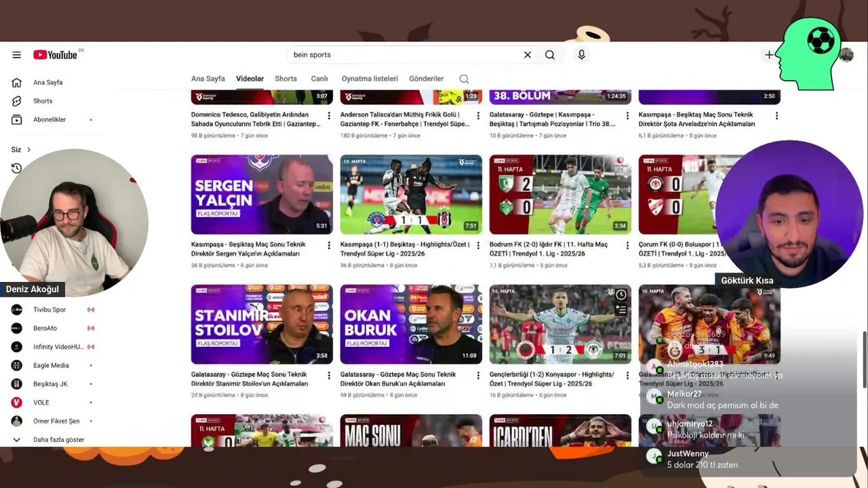Switch to the Canlı tab

[319, 79]
